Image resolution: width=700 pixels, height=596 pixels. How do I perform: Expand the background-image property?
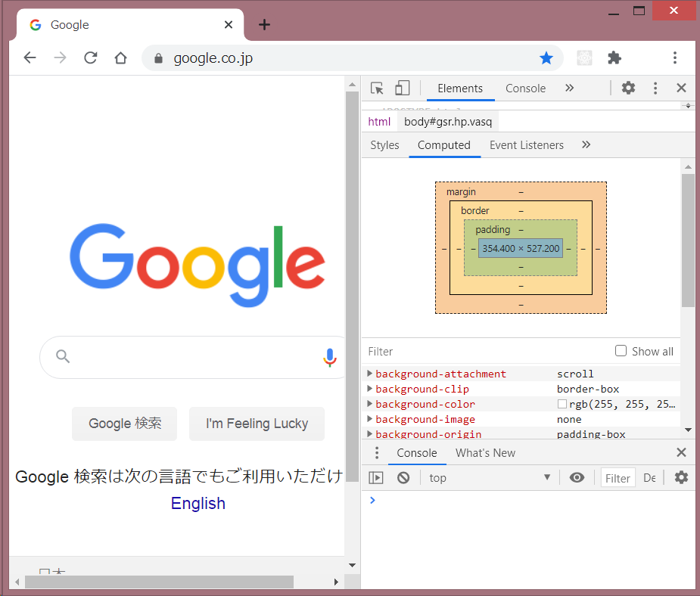click(x=369, y=419)
